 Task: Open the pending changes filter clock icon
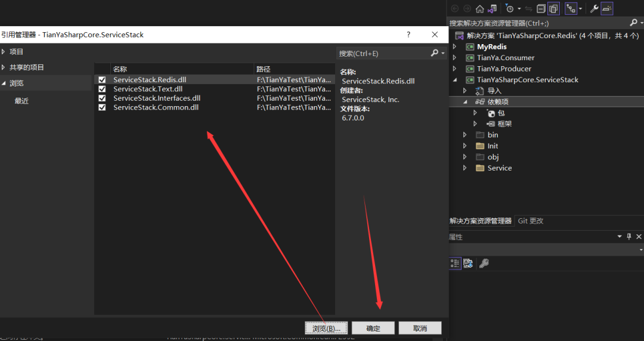click(x=510, y=8)
